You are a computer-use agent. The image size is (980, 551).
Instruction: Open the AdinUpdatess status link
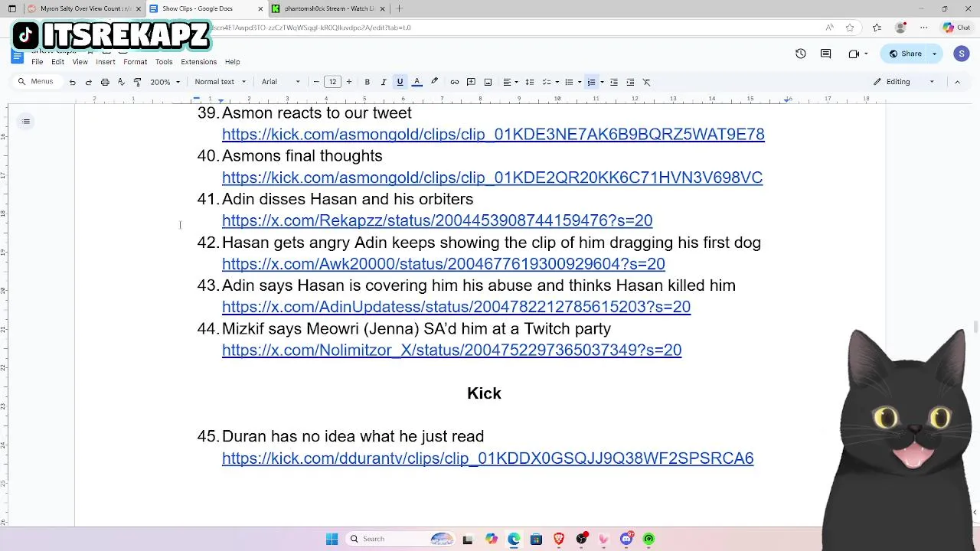(456, 307)
